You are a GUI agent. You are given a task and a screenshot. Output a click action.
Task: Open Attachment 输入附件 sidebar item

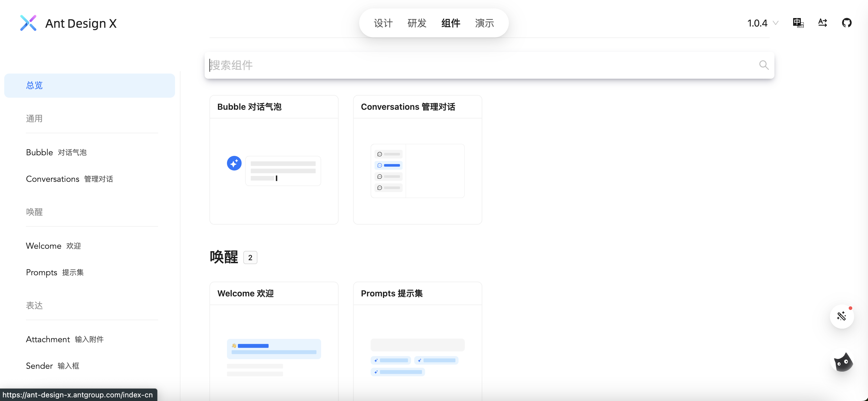coord(65,339)
